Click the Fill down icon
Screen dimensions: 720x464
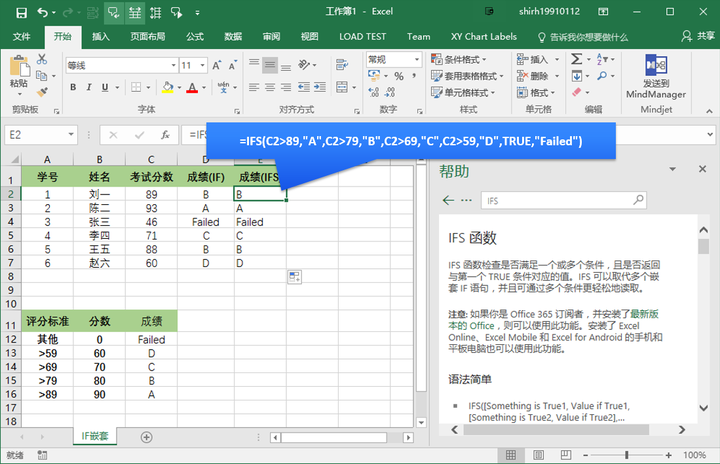(577, 76)
